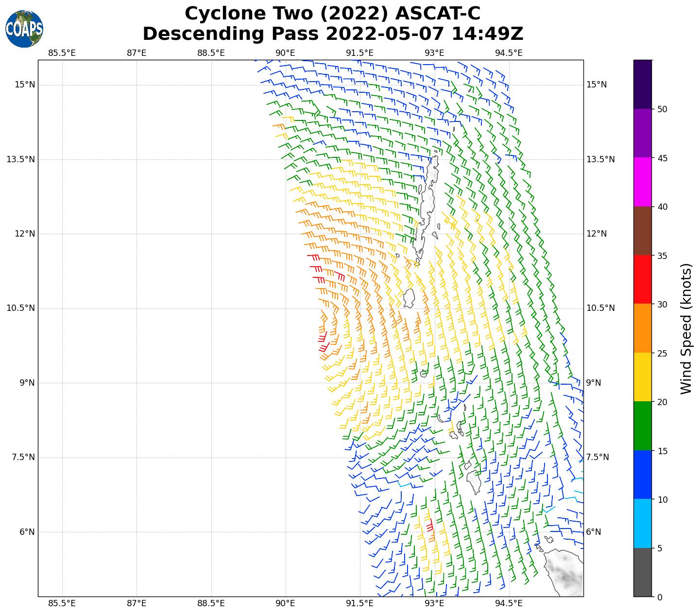Click the 'Wind Speed (knots)' colorbar label
Screen dimensions: 700x614
(685, 329)
